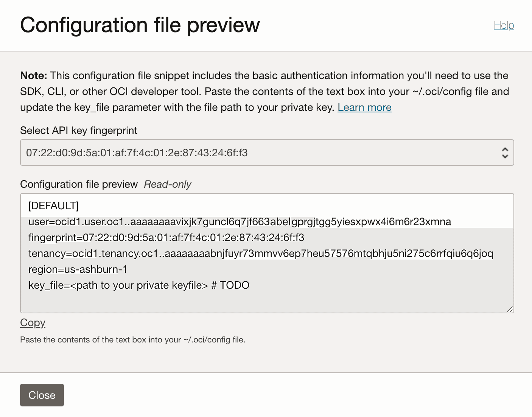Click the Select API key fingerprint label
532x417 pixels.
click(78, 131)
